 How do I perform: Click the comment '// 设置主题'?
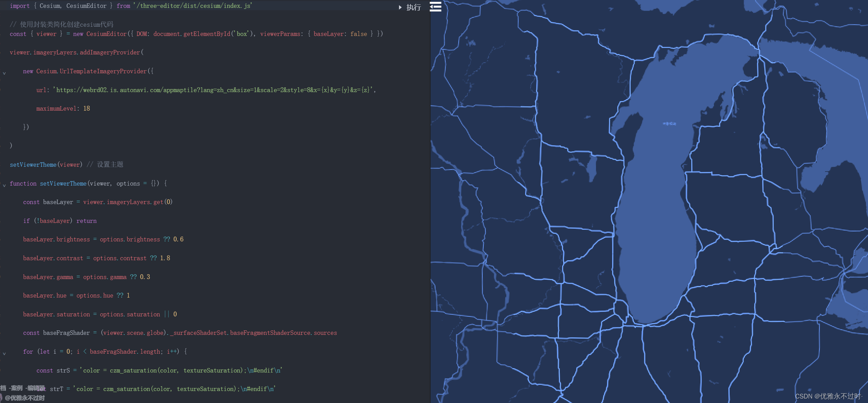point(105,165)
